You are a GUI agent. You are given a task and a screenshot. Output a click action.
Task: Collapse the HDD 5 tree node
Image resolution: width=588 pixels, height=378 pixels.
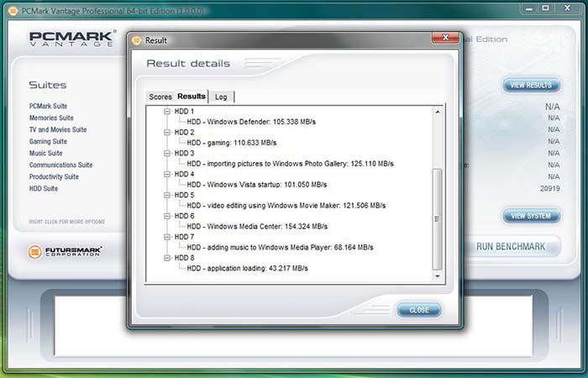pyautogui.click(x=167, y=196)
